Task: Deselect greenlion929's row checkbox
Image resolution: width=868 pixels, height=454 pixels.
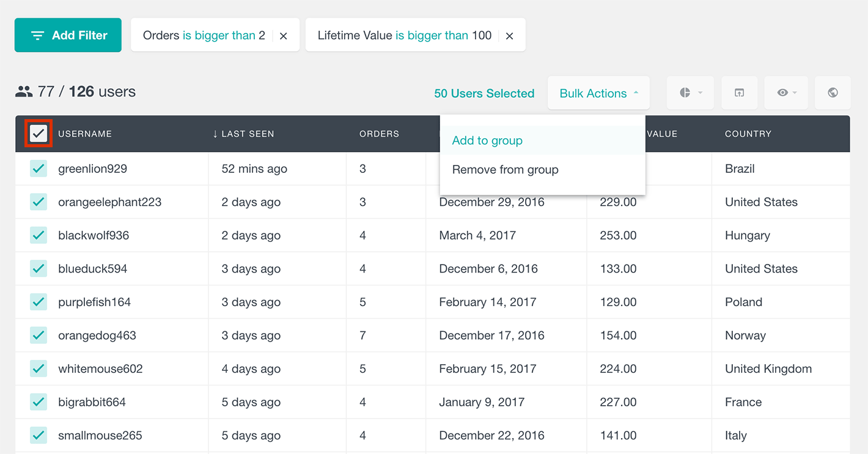Action: (x=39, y=168)
